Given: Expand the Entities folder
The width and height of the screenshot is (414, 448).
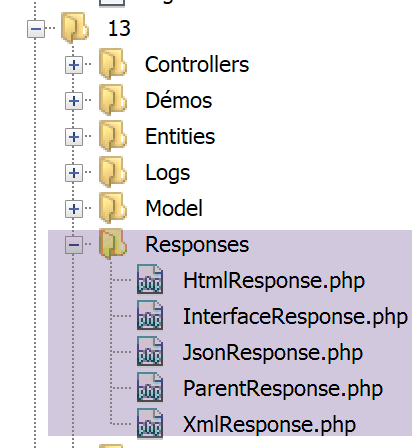Looking at the screenshot, I should [74, 137].
